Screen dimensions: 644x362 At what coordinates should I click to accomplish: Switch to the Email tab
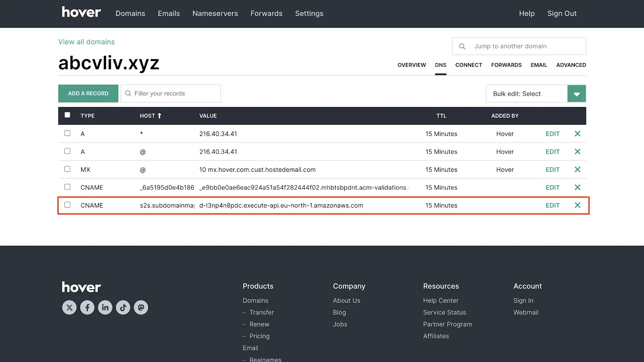click(x=539, y=65)
